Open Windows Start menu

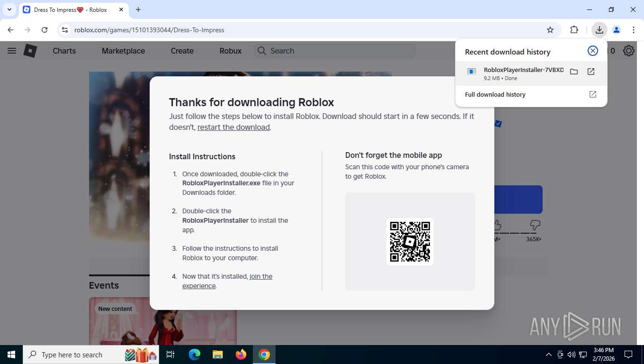point(11,355)
